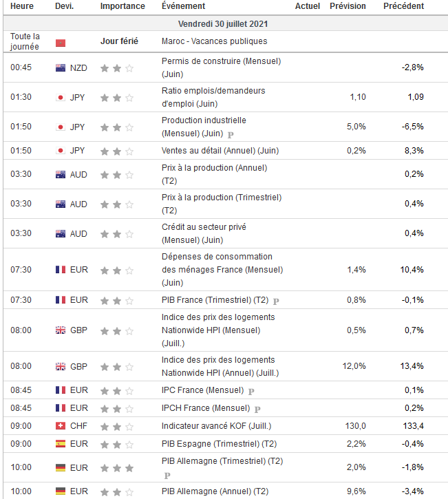Screen dimensions: 448x499
Task: Click importance stars for PIB Allemagne (Trimestriel)
Action: pos(116,468)
